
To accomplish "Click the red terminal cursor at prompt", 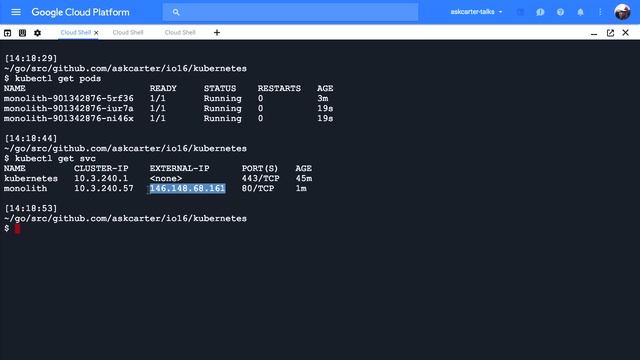I will [17, 229].
